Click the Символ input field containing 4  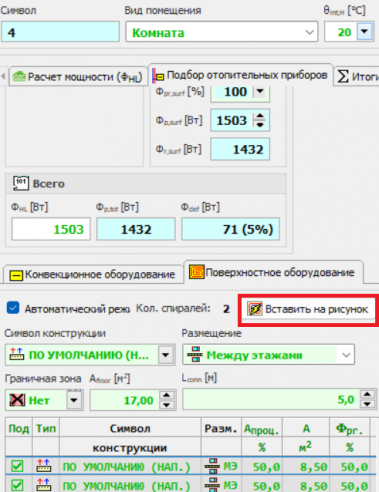point(60,32)
